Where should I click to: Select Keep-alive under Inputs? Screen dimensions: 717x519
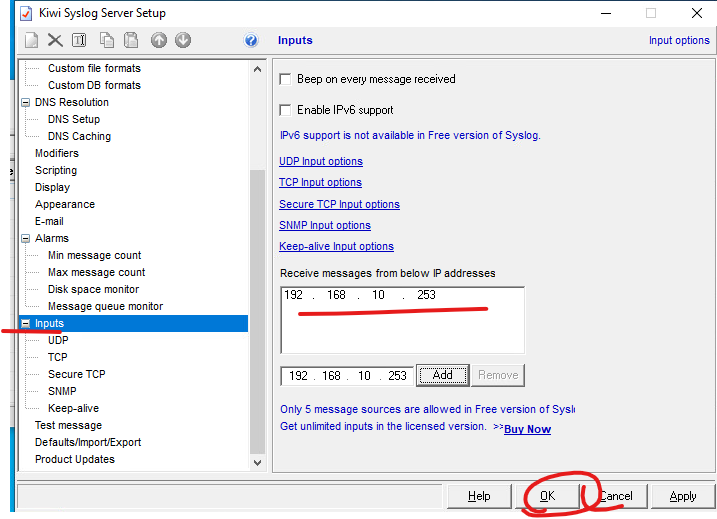73,408
